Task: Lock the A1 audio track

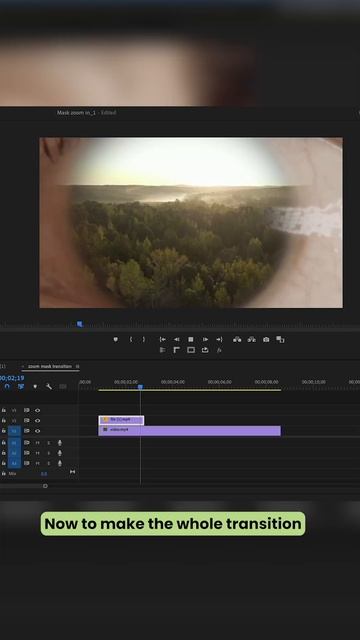Action: 4,443
